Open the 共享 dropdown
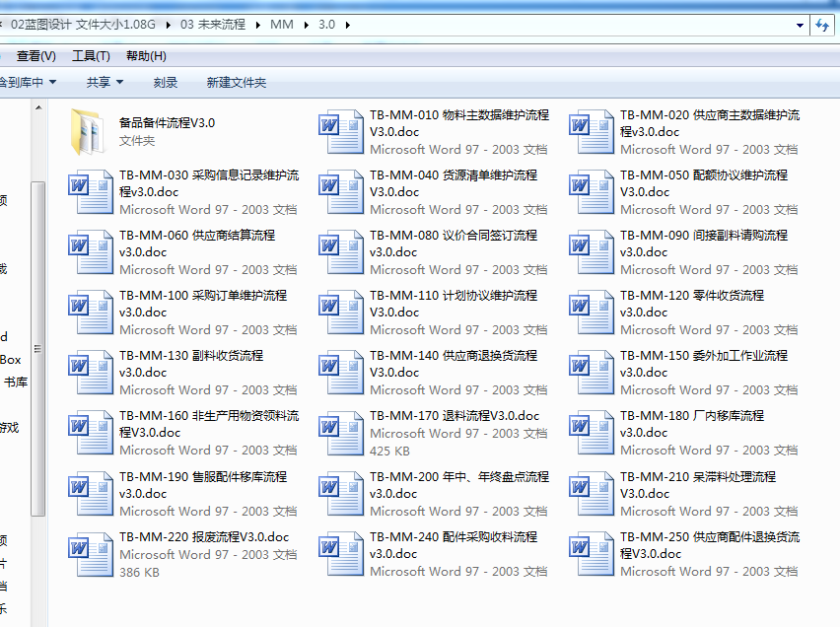This screenshot has height=627, width=840. click(x=105, y=82)
